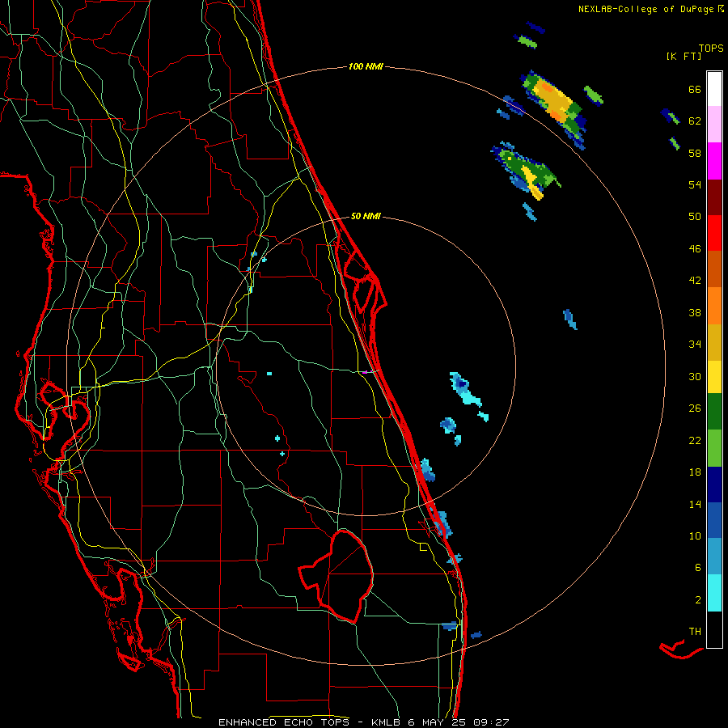
Task: Select the bright red legend swatch
Action: click(x=714, y=233)
